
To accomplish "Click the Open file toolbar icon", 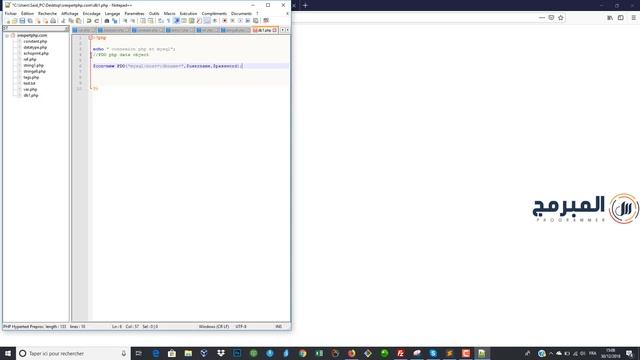I will pos(15,20).
